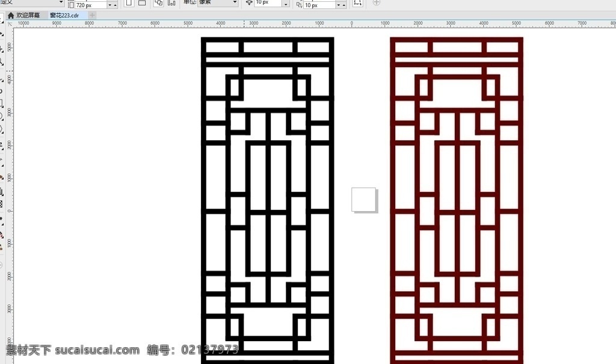
Task: Expand the page size preset dropdown
Action: coord(61,2)
